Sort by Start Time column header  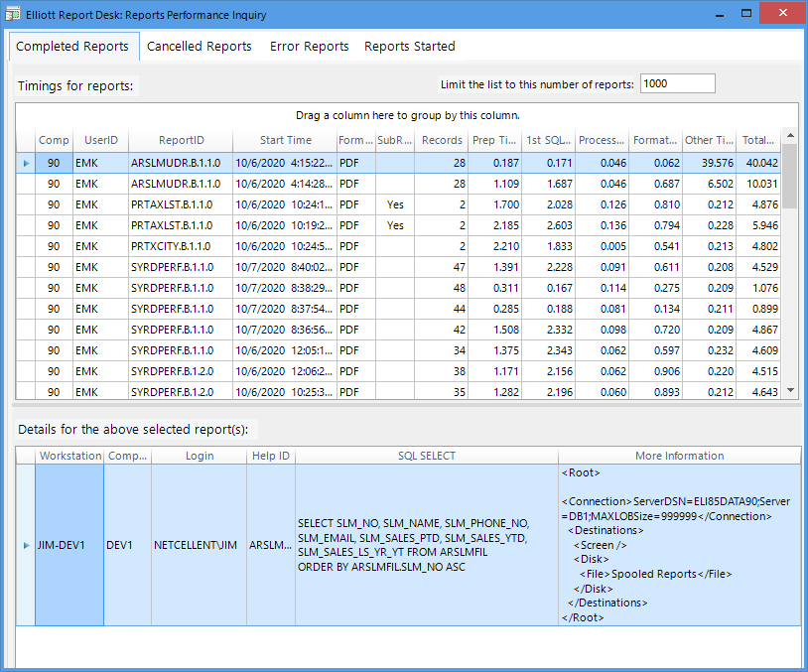(x=285, y=140)
